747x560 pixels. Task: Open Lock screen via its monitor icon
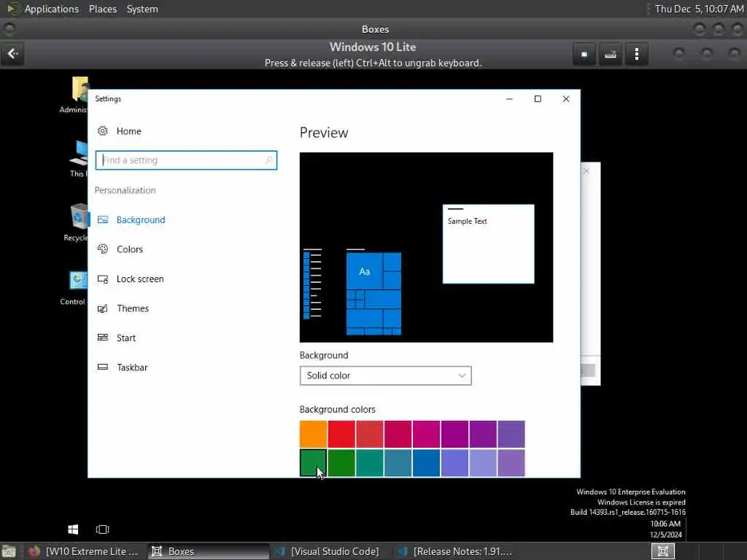pos(102,279)
